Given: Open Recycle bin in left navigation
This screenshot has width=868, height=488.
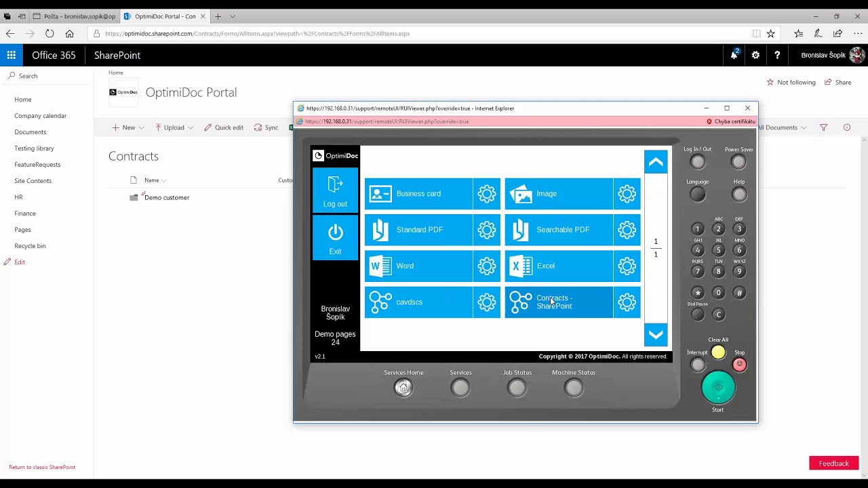Looking at the screenshot, I should point(30,246).
